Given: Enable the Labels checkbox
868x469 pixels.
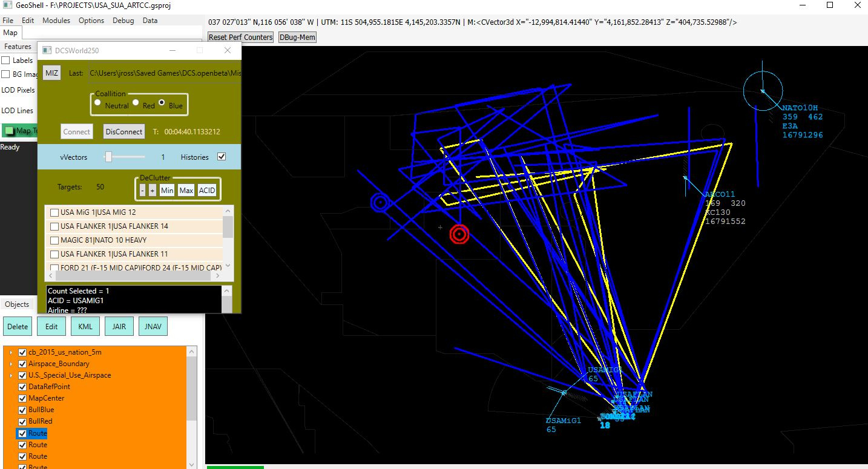Looking at the screenshot, I should pos(5,61).
